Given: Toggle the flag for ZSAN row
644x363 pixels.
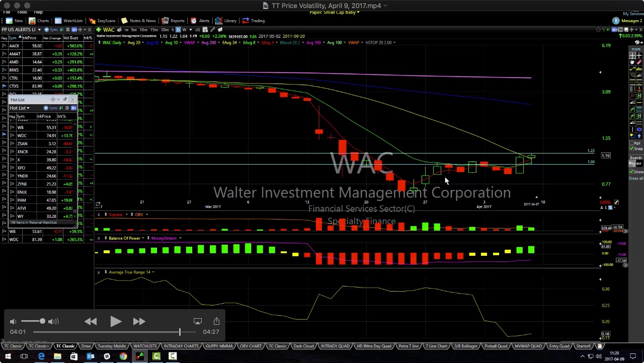Looking at the screenshot, I should (12, 143).
